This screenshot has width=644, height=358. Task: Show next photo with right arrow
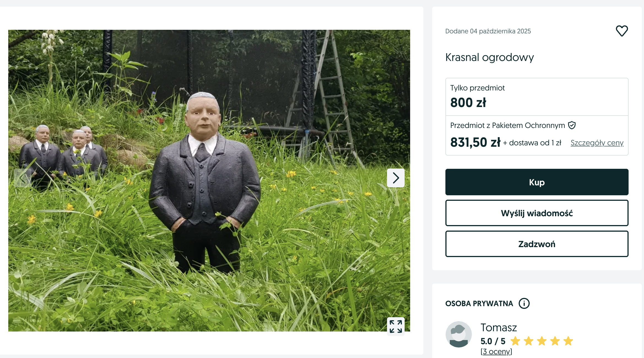tap(396, 178)
